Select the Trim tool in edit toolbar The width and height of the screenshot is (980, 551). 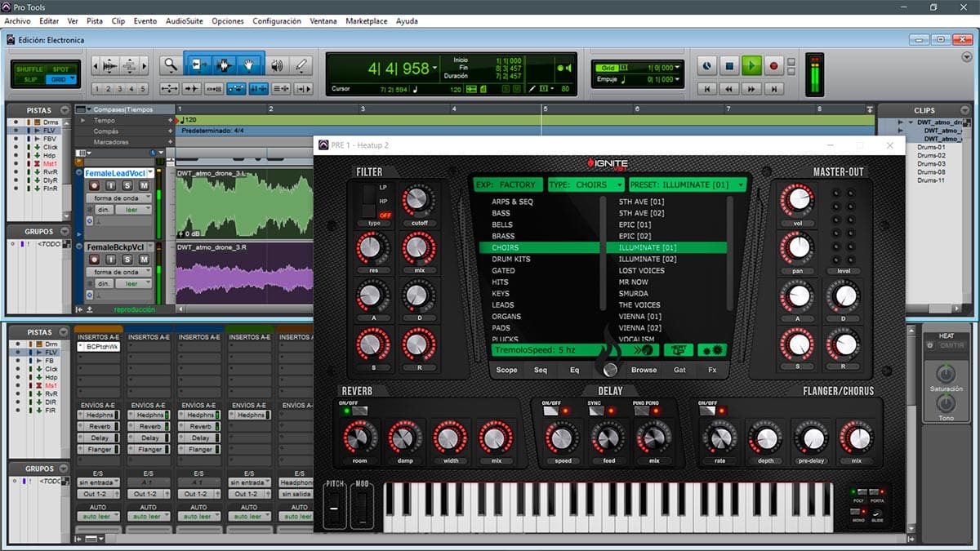click(198, 65)
